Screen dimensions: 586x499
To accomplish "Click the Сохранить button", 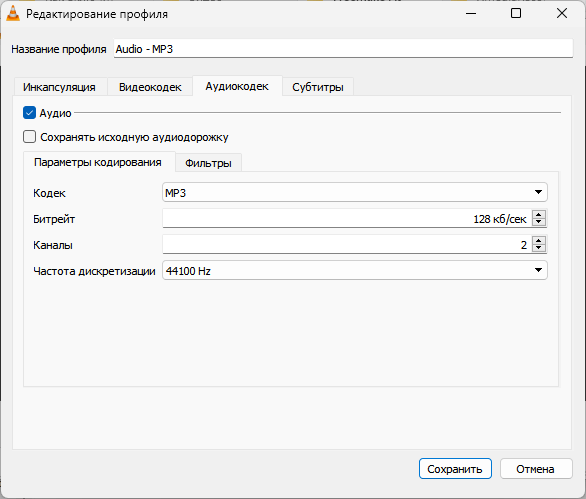I will click(x=455, y=469).
